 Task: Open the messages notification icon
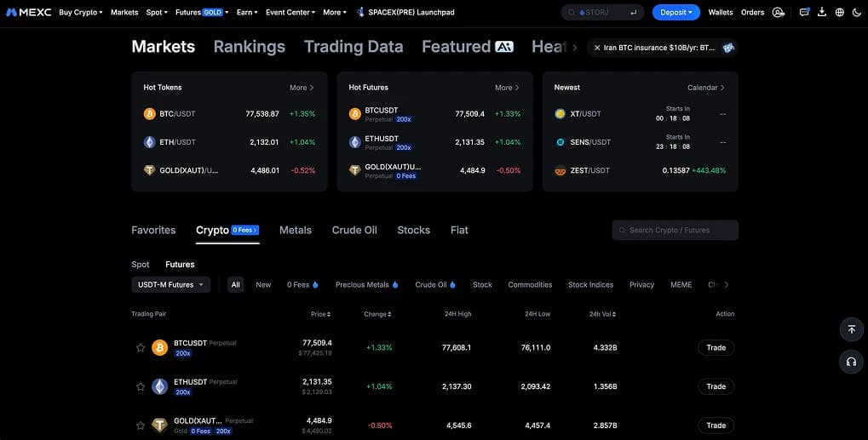pos(804,12)
